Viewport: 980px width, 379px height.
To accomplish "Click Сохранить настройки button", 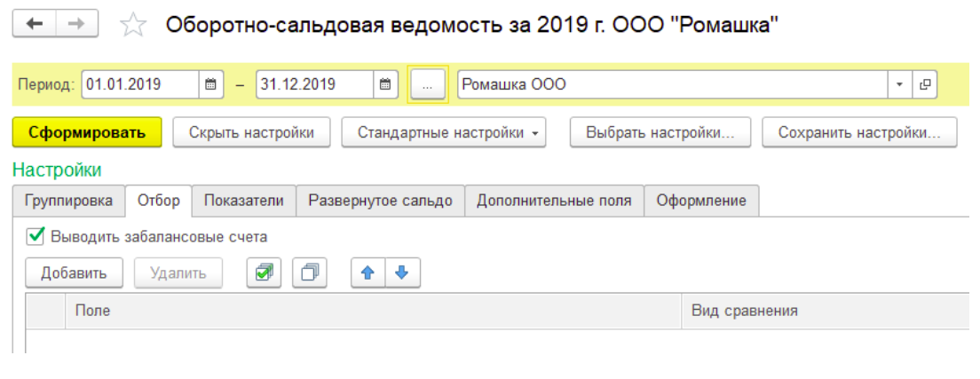I will pos(859,132).
